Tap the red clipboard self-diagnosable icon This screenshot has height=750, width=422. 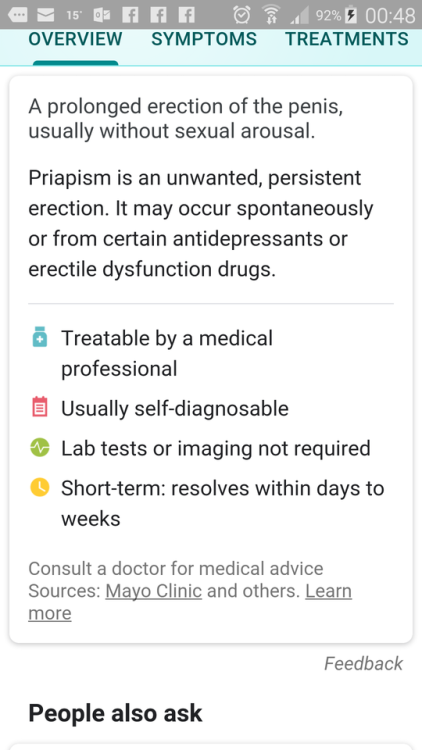pos(40,407)
